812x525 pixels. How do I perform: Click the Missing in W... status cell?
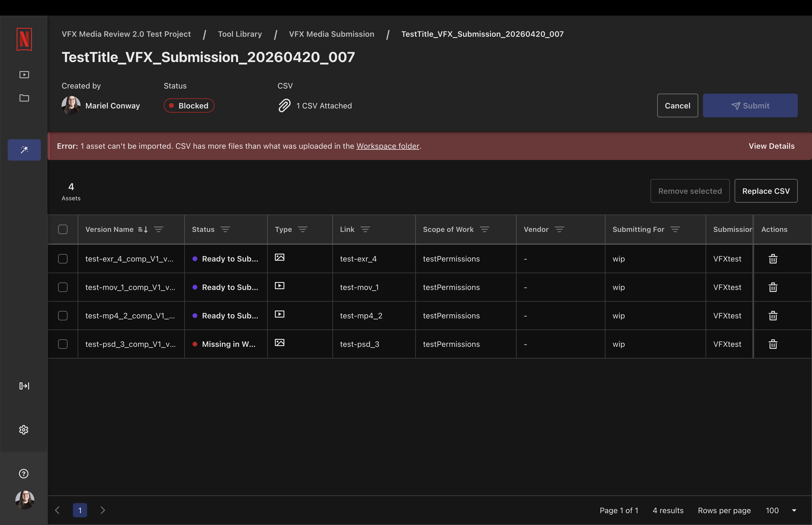tap(226, 344)
